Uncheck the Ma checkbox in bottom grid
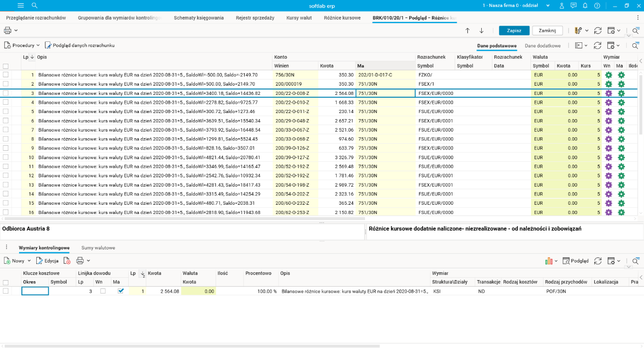This screenshot has width=644, height=349. coord(121,291)
